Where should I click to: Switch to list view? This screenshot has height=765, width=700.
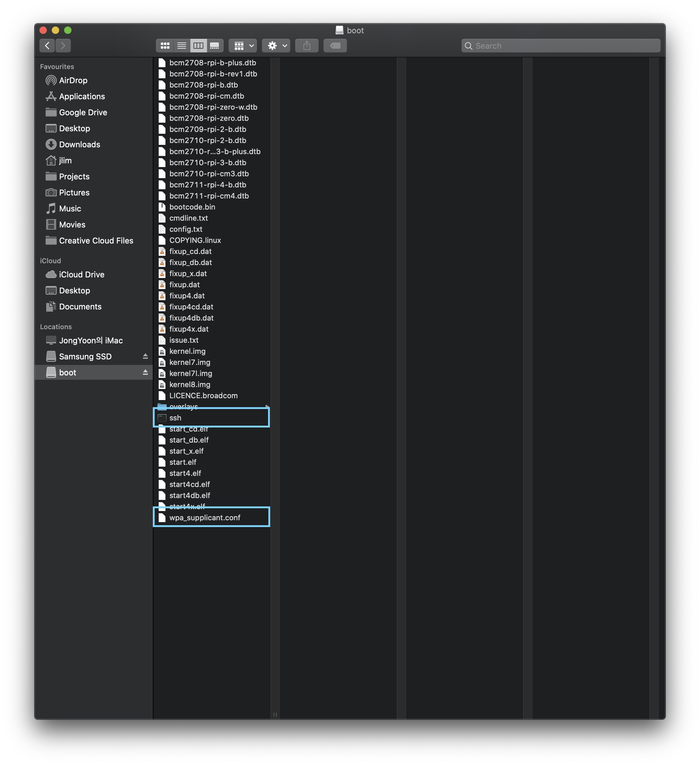(182, 46)
